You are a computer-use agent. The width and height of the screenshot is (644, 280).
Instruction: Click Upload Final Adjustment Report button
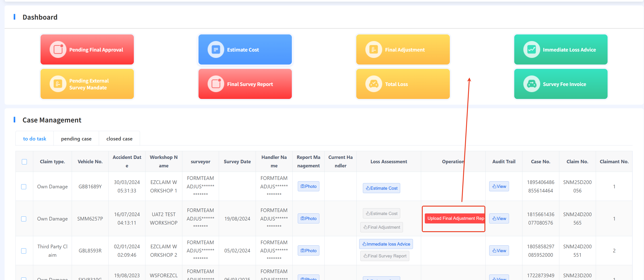[x=455, y=218]
